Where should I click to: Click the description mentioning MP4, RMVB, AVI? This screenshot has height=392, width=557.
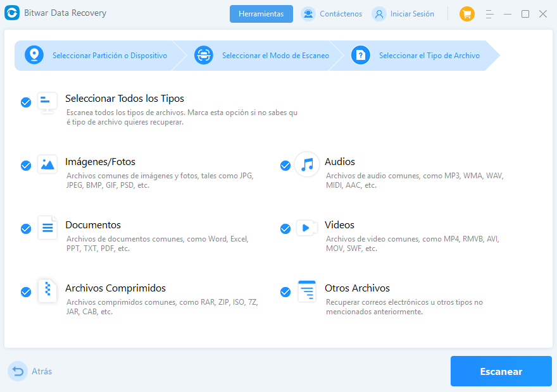(413, 243)
